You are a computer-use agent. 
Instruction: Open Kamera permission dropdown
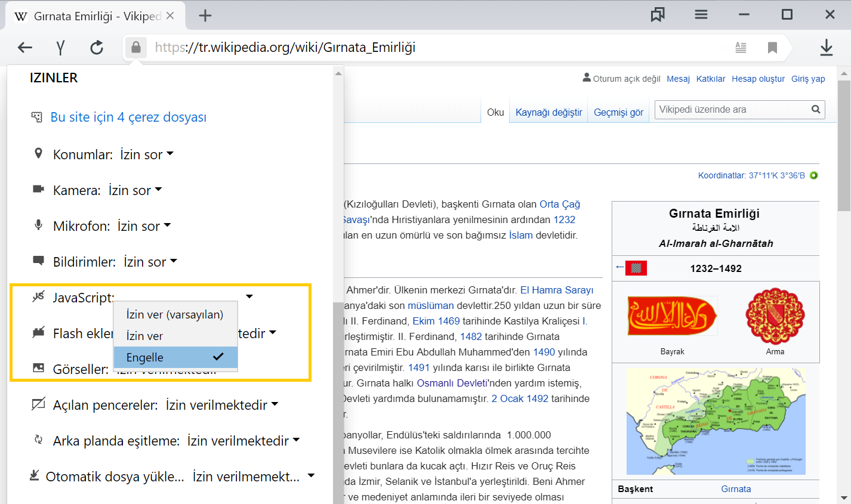point(135,190)
